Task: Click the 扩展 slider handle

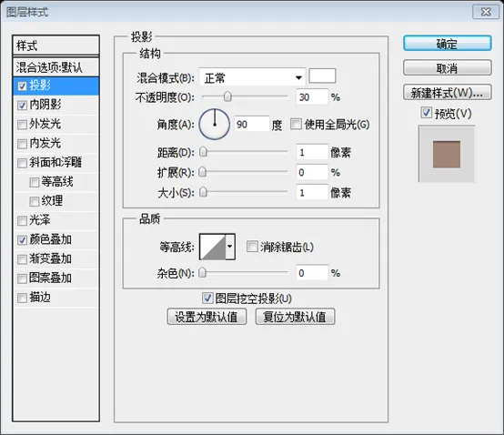Action: coord(203,172)
